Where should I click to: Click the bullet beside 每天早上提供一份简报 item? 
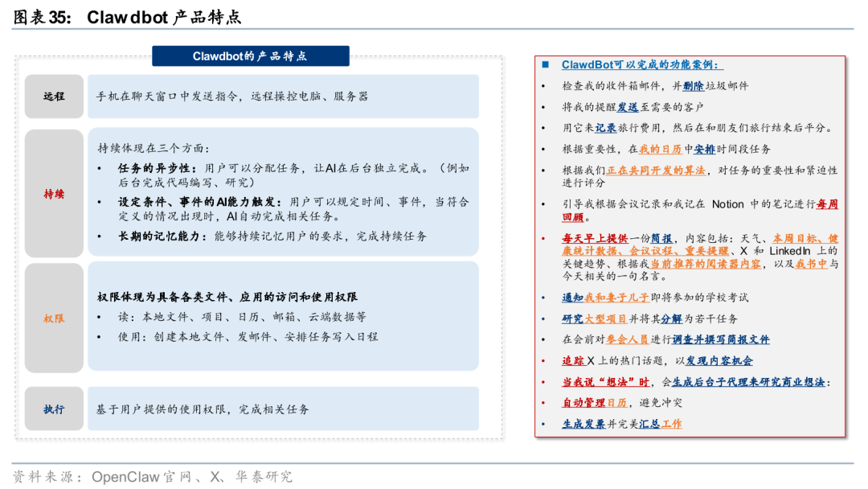[x=543, y=240]
